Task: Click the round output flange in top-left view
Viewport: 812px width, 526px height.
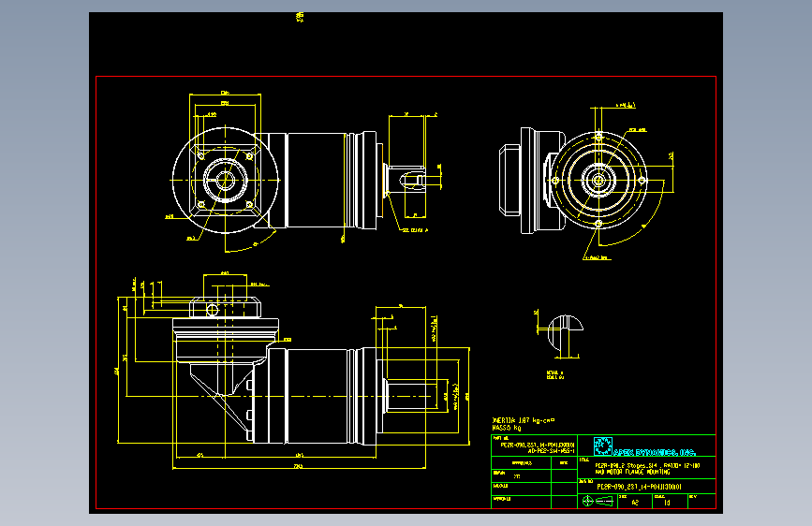Action: (226, 180)
